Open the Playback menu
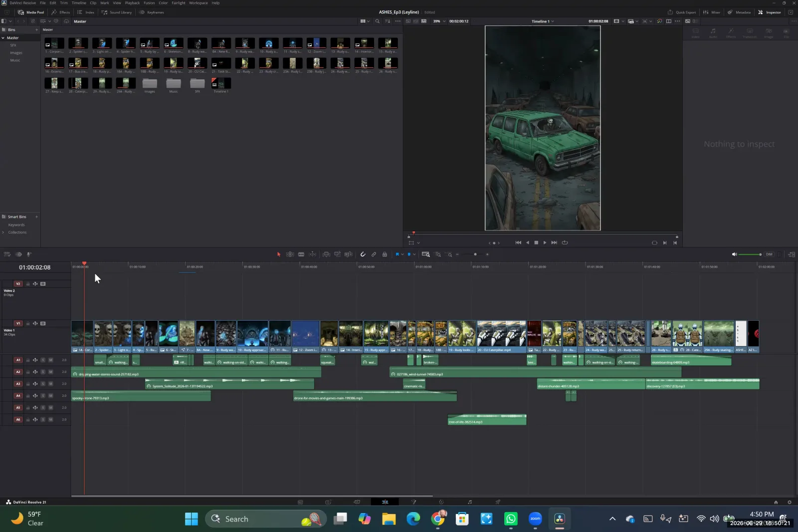Viewport: 798px width, 532px height. [132, 3]
